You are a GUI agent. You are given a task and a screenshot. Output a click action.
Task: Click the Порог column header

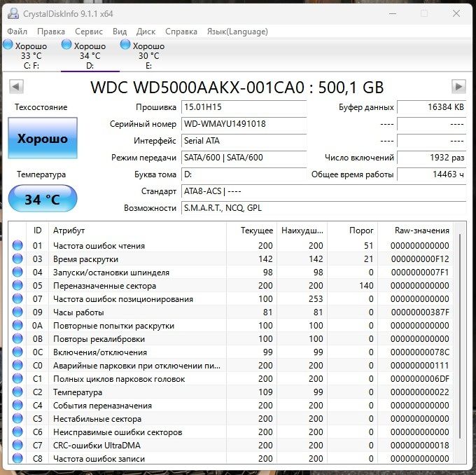352,230
